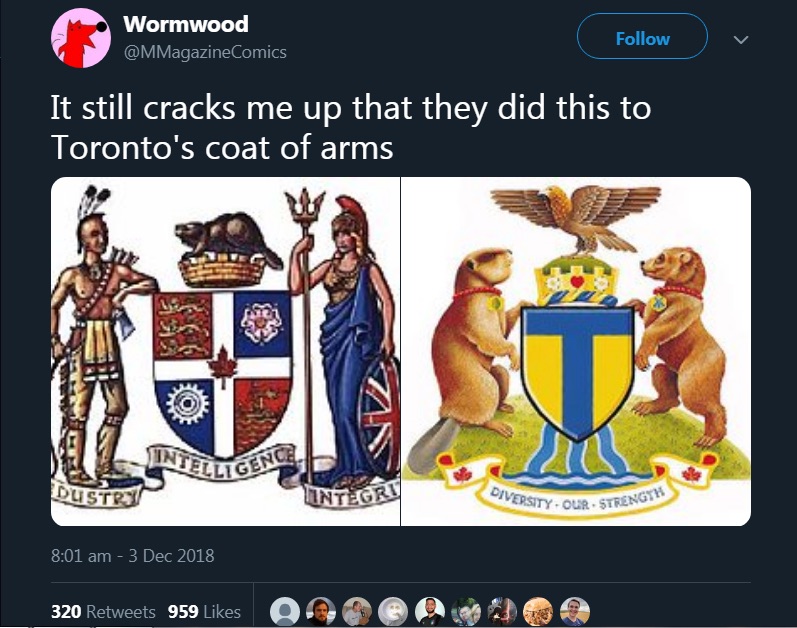
Task: Show the 959 Likes list
Action: coord(204,611)
